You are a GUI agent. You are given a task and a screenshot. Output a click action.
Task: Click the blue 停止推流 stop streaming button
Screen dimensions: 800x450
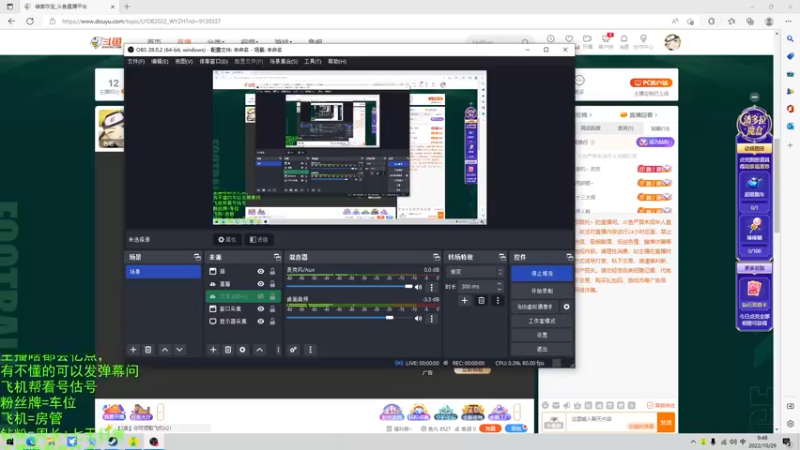pyautogui.click(x=542, y=273)
